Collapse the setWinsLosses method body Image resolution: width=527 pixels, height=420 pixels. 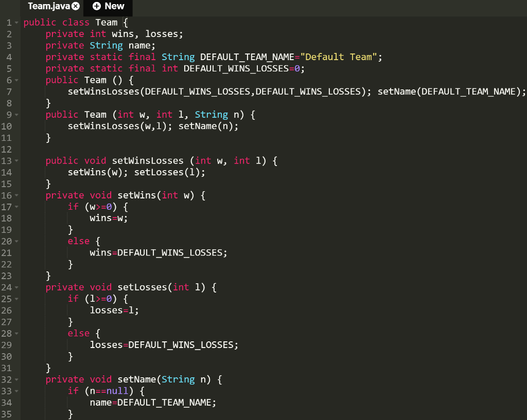pos(16,160)
